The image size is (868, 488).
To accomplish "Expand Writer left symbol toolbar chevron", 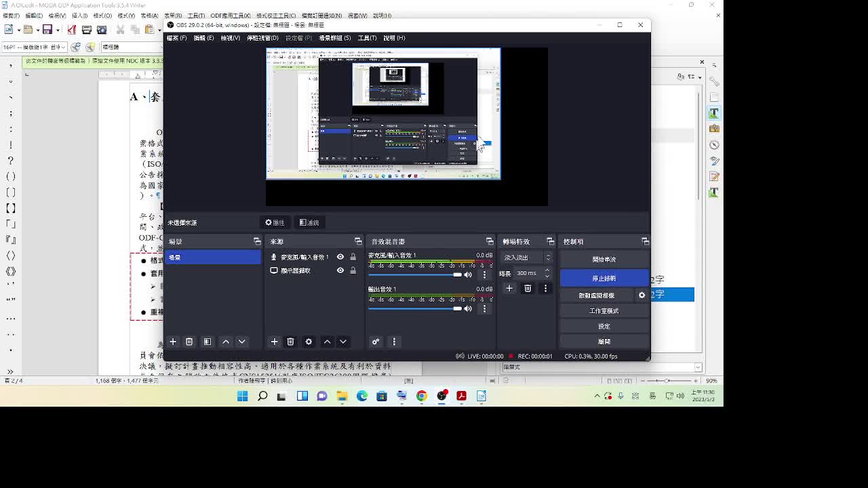I will pyautogui.click(x=10, y=371).
